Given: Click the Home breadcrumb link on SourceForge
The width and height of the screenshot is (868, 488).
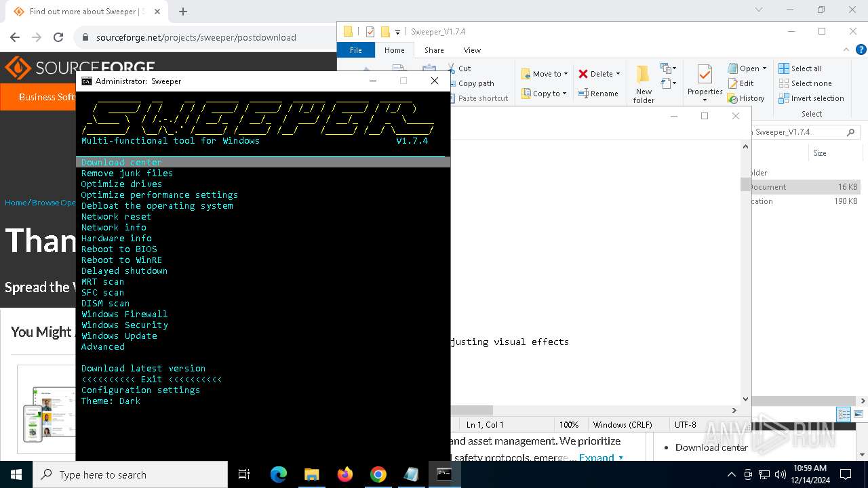Looking at the screenshot, I should click(16, 203).
